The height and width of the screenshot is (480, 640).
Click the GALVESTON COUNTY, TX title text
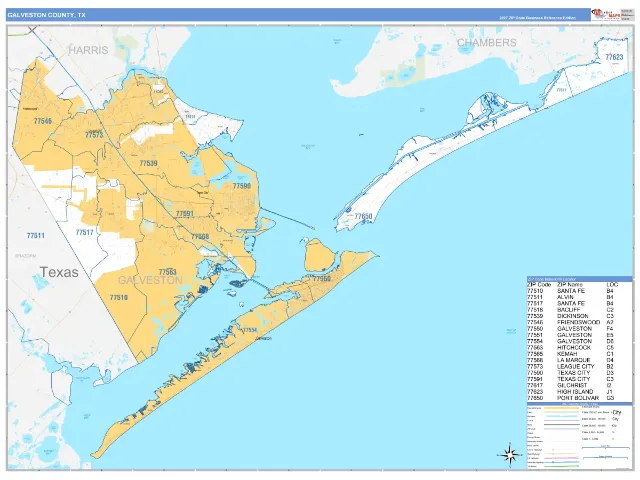tap(46, 15)
